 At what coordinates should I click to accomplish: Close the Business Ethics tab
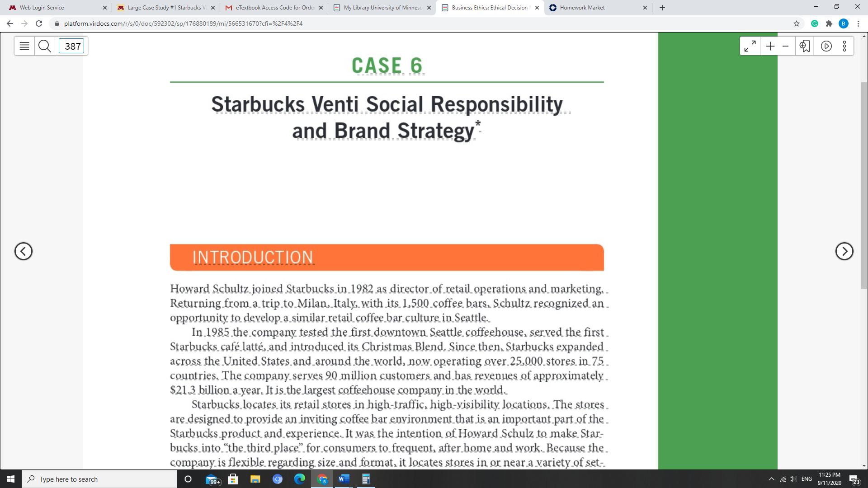click(537, 8)
